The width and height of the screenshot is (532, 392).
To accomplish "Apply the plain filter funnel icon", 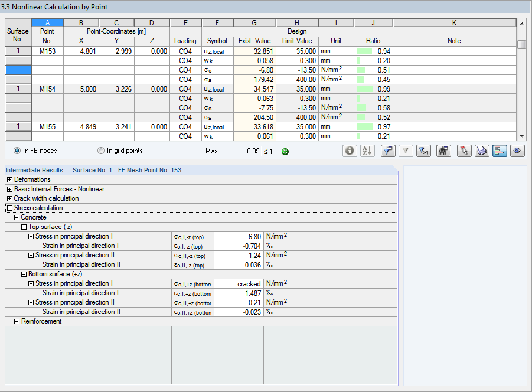I will 405,151.
